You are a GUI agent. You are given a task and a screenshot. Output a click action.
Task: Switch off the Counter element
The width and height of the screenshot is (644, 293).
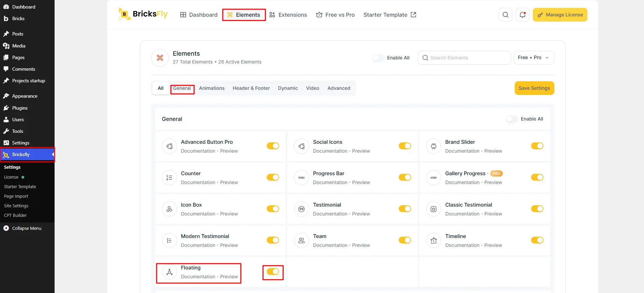273,177
